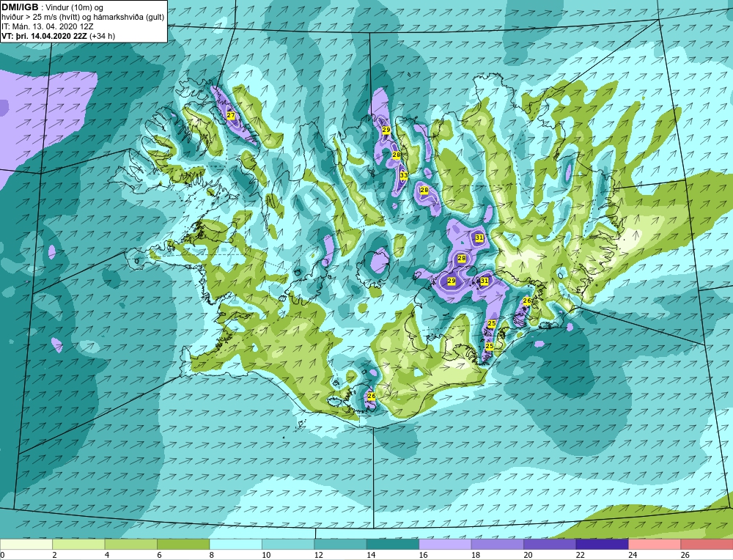Pick the pale cyan 8–10 m/s legend swatch
Viewport: 733px width, 560px height.
coord(235,544)
